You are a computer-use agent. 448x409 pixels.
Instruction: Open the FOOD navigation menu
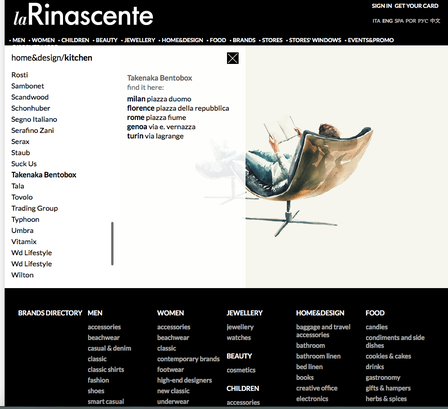pyautogui.click(x=218, y=40)
